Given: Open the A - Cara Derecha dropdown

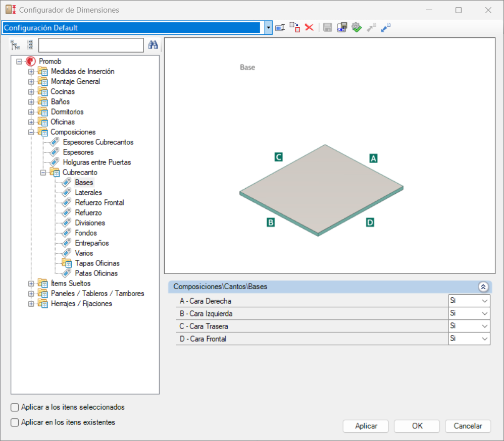Looking at the screenshot, I should 469,301.
